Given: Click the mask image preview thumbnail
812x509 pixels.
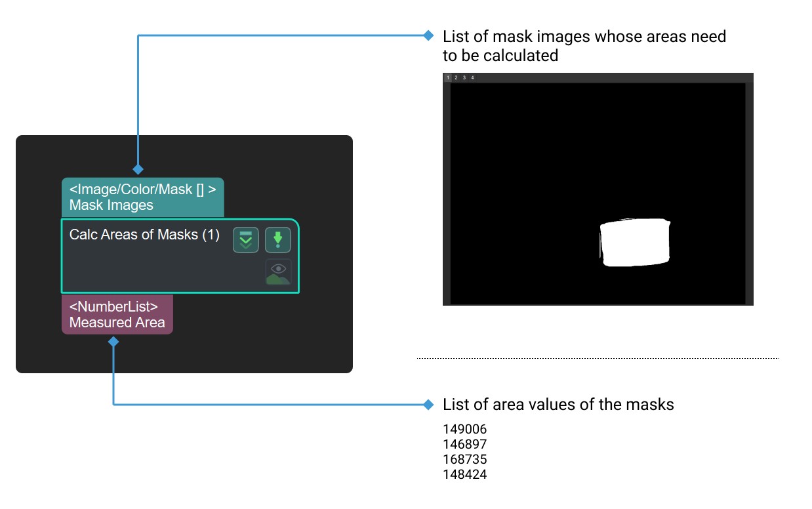Looking at the screenshot, I should pyautogui.click(x=597, y=190).
